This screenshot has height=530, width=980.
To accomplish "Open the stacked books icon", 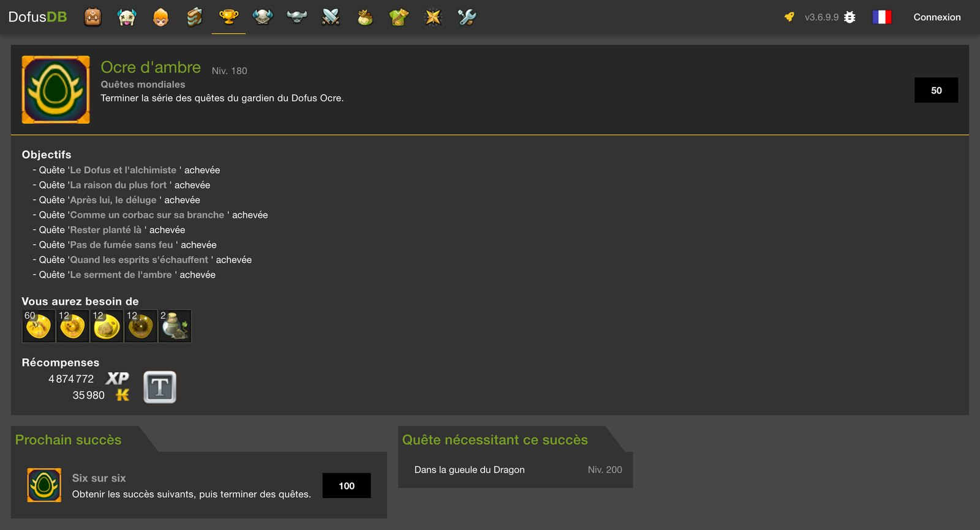I will click(194, 17).
